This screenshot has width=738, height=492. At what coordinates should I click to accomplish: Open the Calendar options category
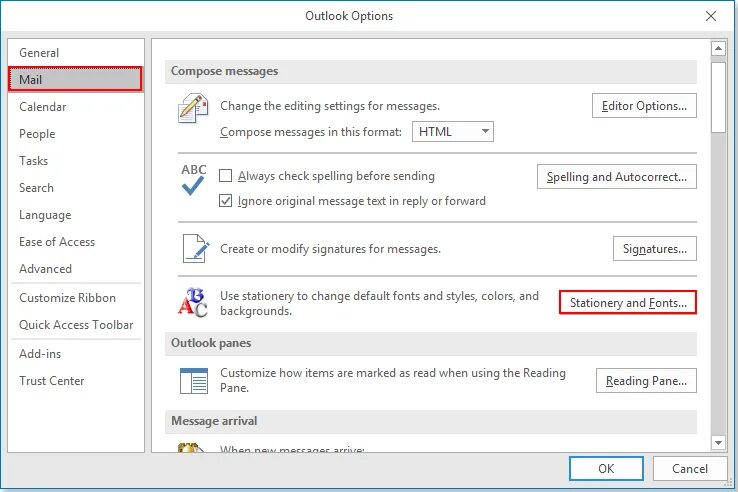tap(76, 107)
